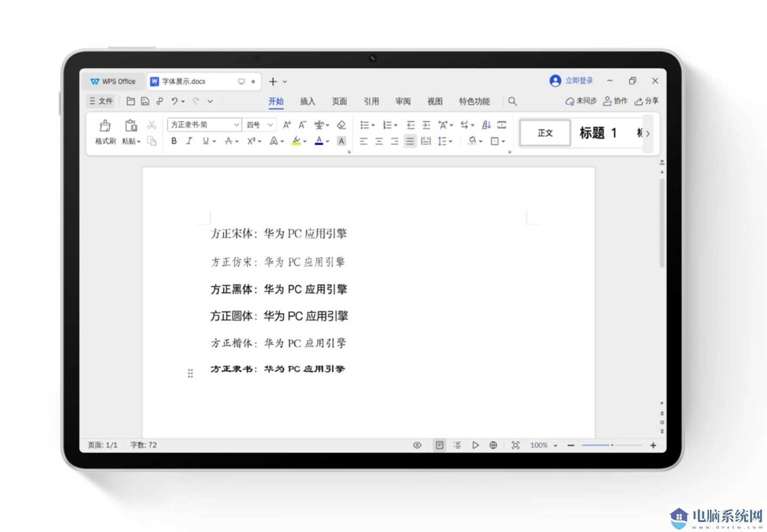Decrease font size with the A- icon

pyautogui.click(x=303, y=125)
